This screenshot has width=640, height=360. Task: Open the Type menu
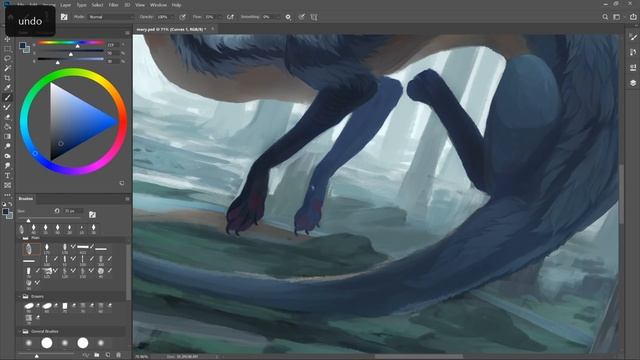(82, 5)
